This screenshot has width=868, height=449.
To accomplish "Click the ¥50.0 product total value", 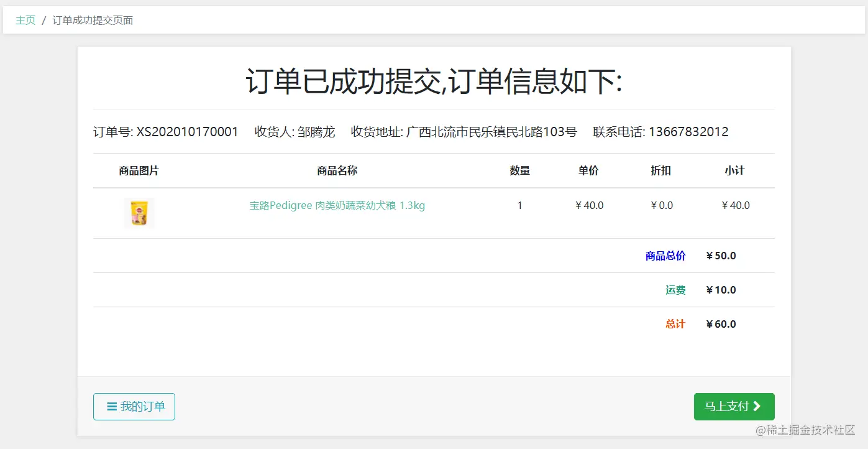I will point(721,256).
